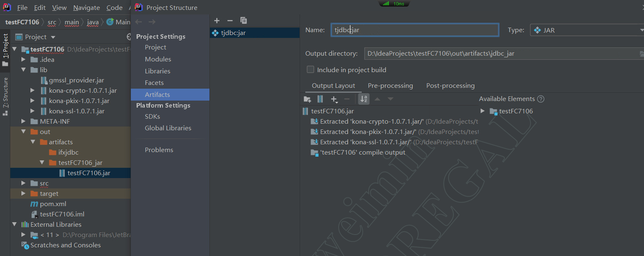The width and height of the screenshot is (644, 256).
Task: Open the Code menu
Action: 114,8
